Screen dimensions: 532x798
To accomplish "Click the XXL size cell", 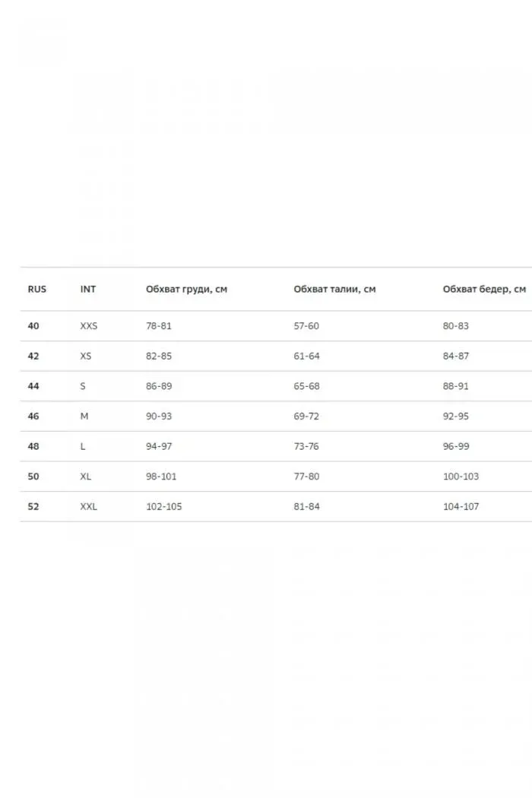I will tap(89, 506).
